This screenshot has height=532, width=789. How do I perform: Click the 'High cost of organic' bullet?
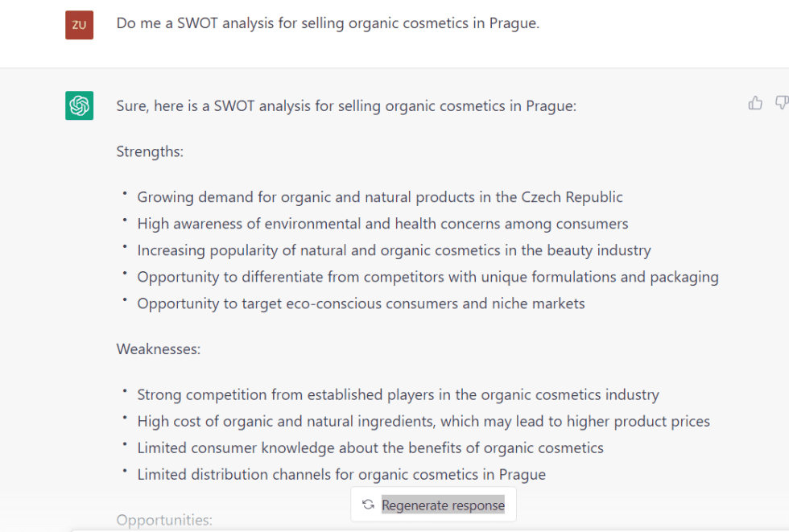[x=423, y=422]
